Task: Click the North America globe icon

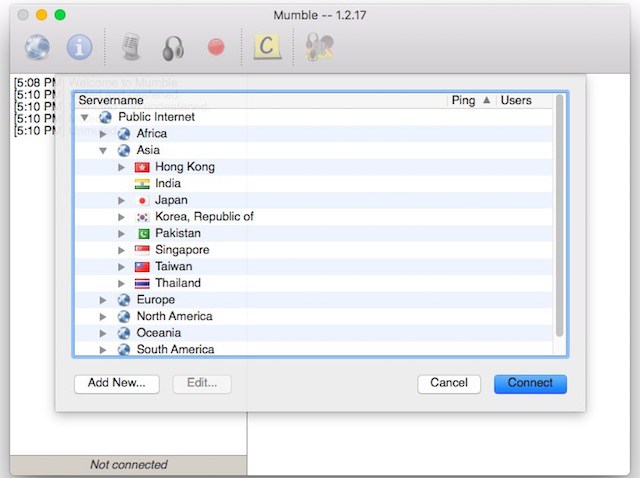Action: (x=124, y=316)
